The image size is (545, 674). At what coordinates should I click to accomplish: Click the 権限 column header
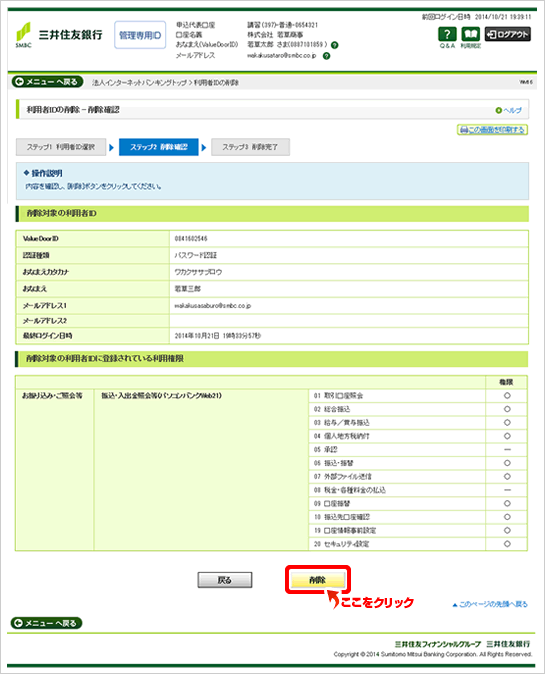[x=506, y=382]
